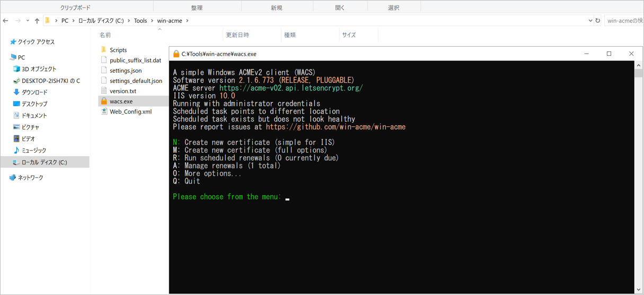644x295 pixels.
Task: Click the win-acme search box
Action: [624, 21]
